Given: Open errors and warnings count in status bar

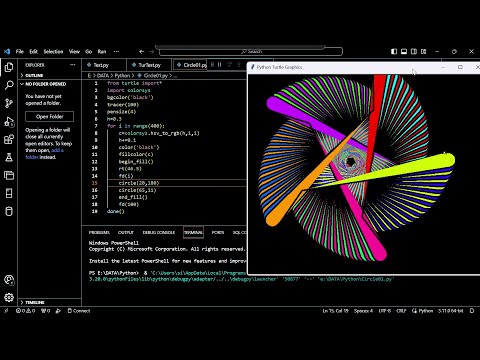Looking at the screenshot, I should (x=26, y=311).
